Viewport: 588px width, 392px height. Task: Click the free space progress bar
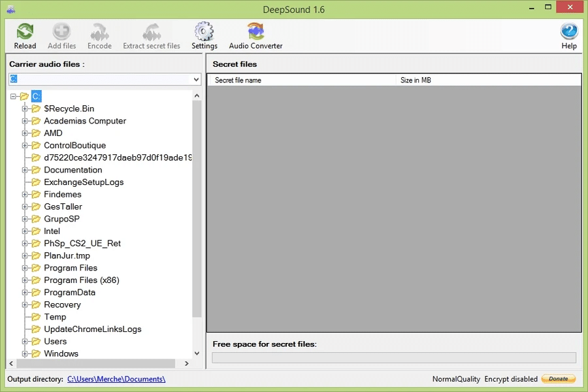point(393,357)
